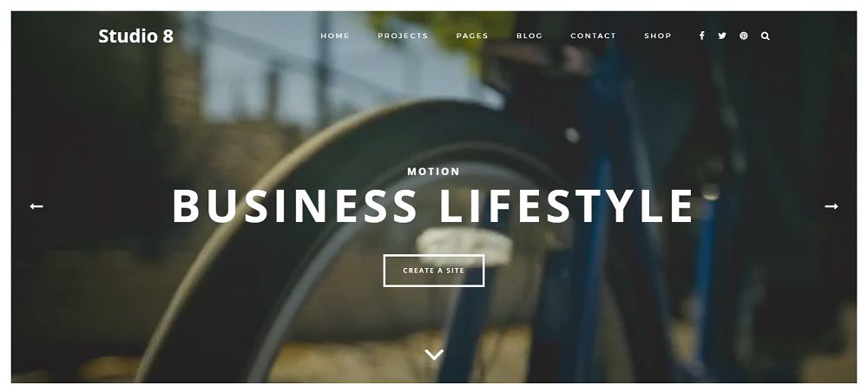Viewport: 868px width, 385px height.
Task: Click the Business Lifestyle headline
Action: (x=433, y=206)
